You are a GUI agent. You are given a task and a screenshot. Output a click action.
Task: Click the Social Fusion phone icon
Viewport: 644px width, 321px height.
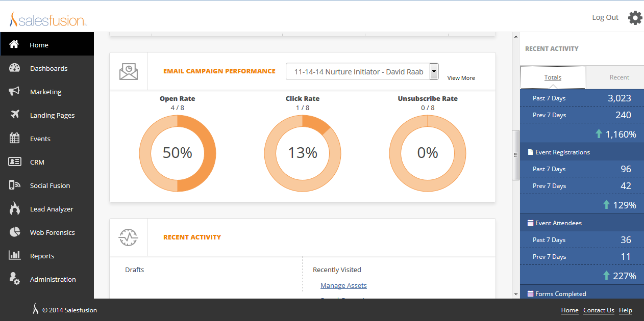(x=14, y=185)
